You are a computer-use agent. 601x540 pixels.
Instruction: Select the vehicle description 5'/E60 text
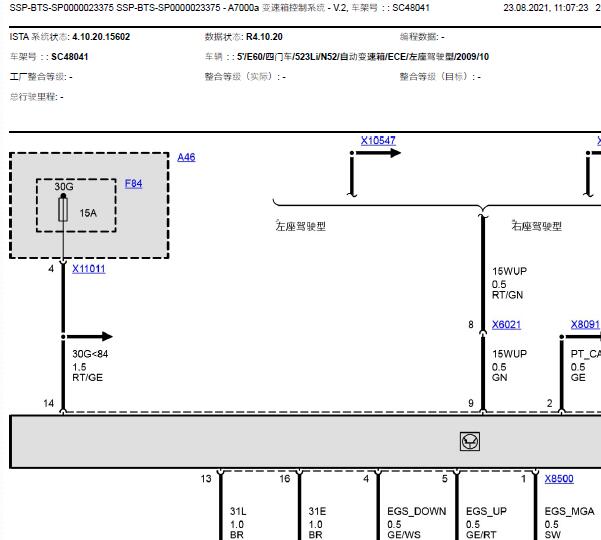pos(363,57)
